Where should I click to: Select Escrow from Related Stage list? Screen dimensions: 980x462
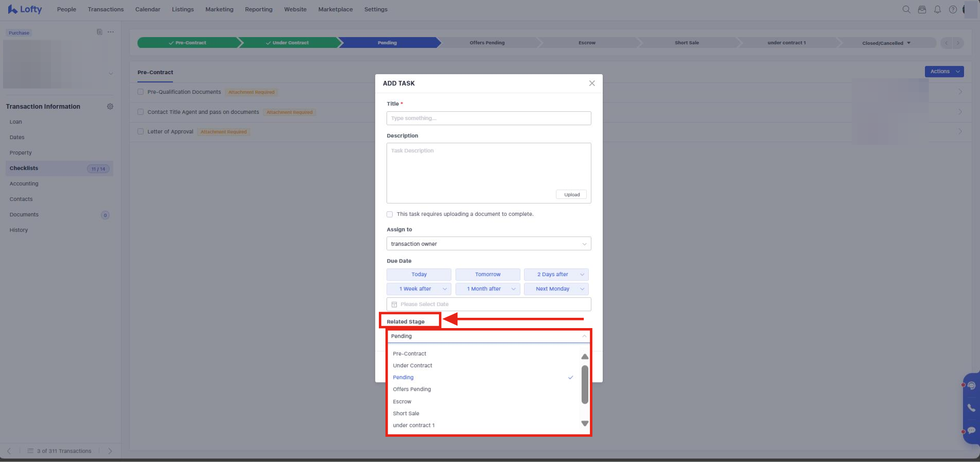(x=402, y=402)
